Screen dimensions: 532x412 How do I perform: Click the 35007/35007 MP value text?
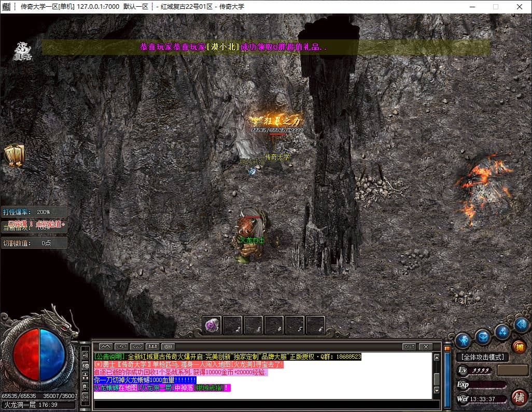tap(60, 396)
